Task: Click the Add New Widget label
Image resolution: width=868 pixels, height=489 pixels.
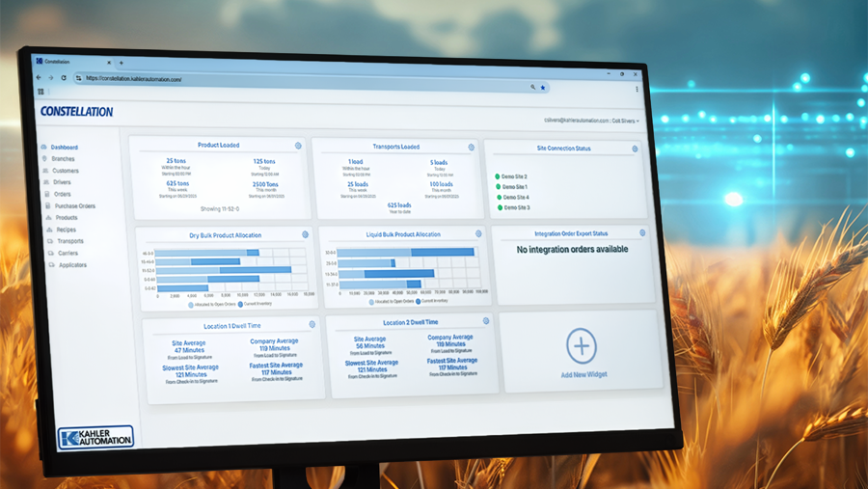Action: [x=584, y=375]
